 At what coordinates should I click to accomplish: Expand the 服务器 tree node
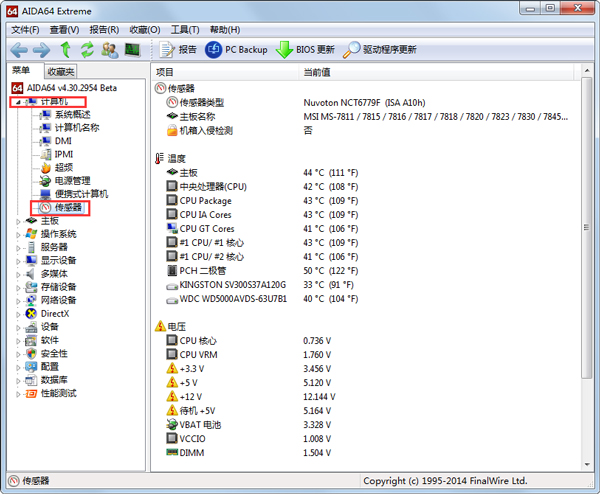tap(18, 248)
